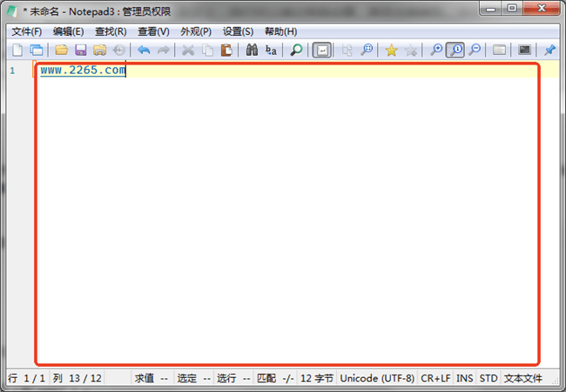Click the New document icon
566x392 pixels.
point(17,50)
